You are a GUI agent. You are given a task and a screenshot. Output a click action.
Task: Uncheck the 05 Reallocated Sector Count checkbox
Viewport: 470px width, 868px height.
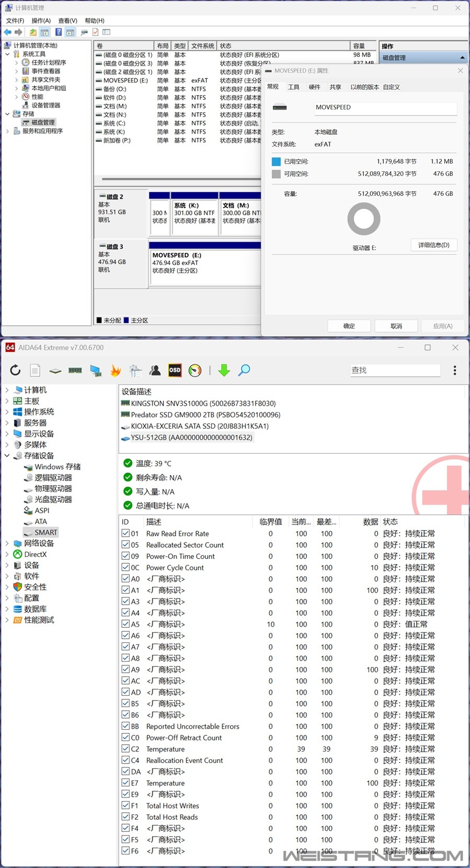point(125,545)
